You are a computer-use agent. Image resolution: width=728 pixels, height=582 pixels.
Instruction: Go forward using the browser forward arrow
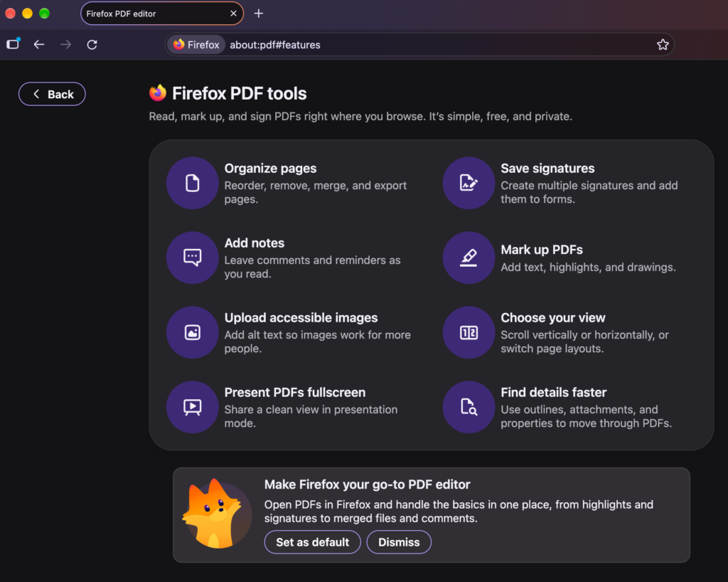point(65,45)
